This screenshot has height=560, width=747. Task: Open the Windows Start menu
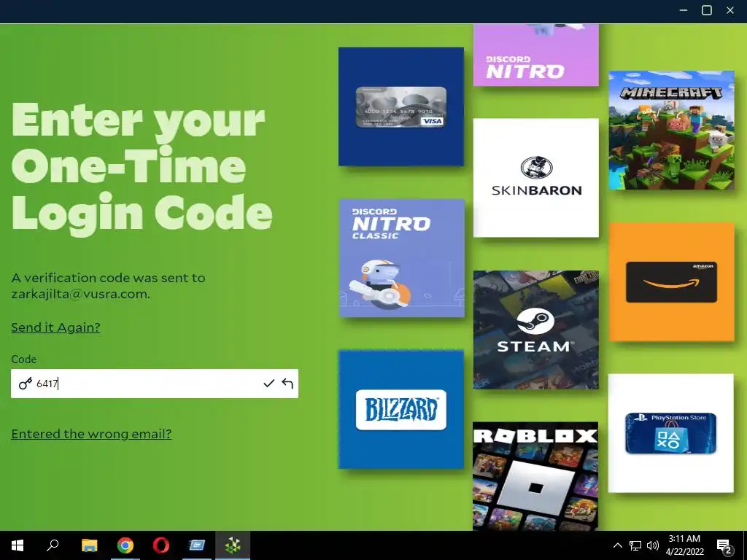[18, 545]
